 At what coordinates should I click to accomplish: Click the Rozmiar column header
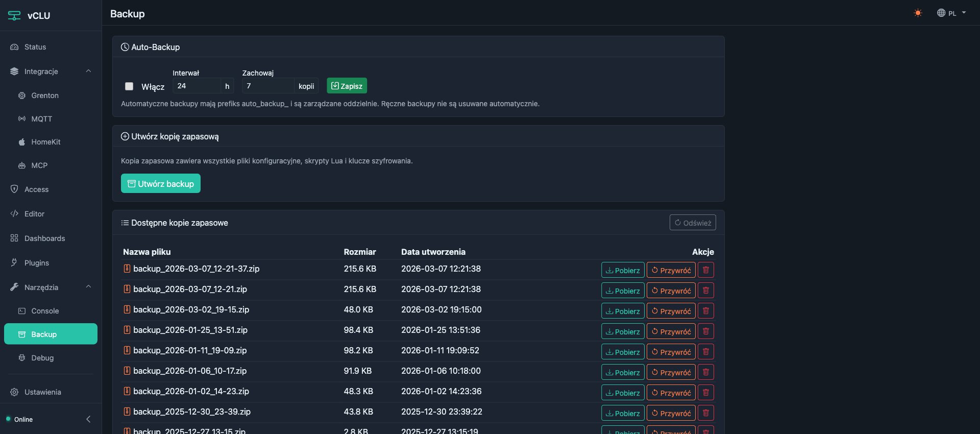[360, 252]
